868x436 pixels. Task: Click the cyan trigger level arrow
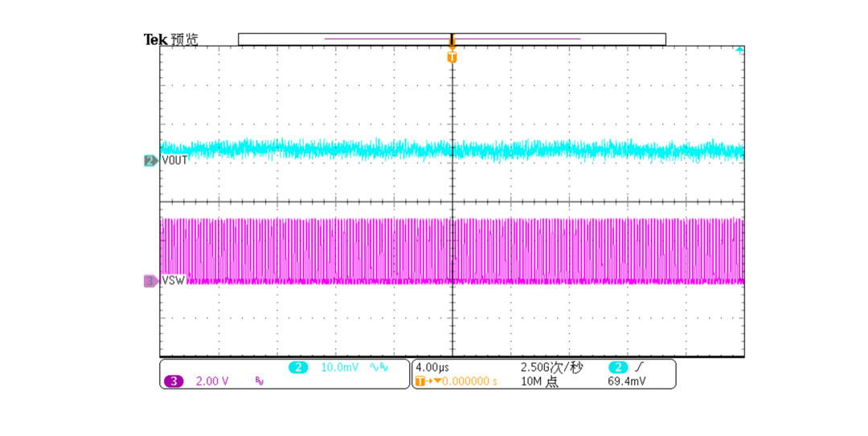click(x=739, y=51)
